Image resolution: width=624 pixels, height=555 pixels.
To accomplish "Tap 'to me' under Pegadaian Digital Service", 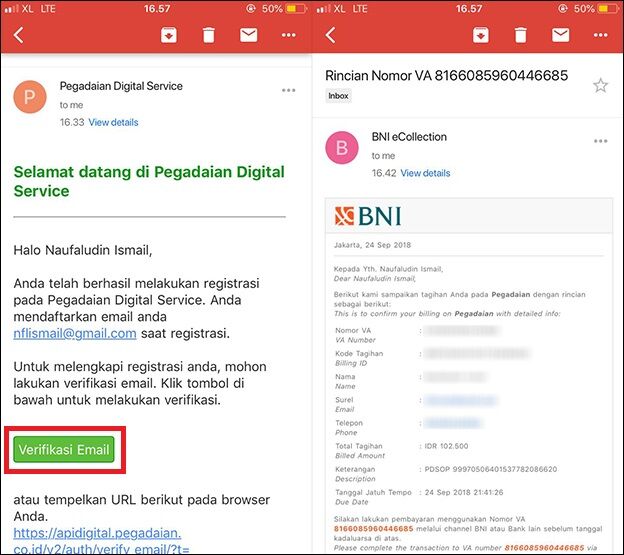I will [72, 105].
